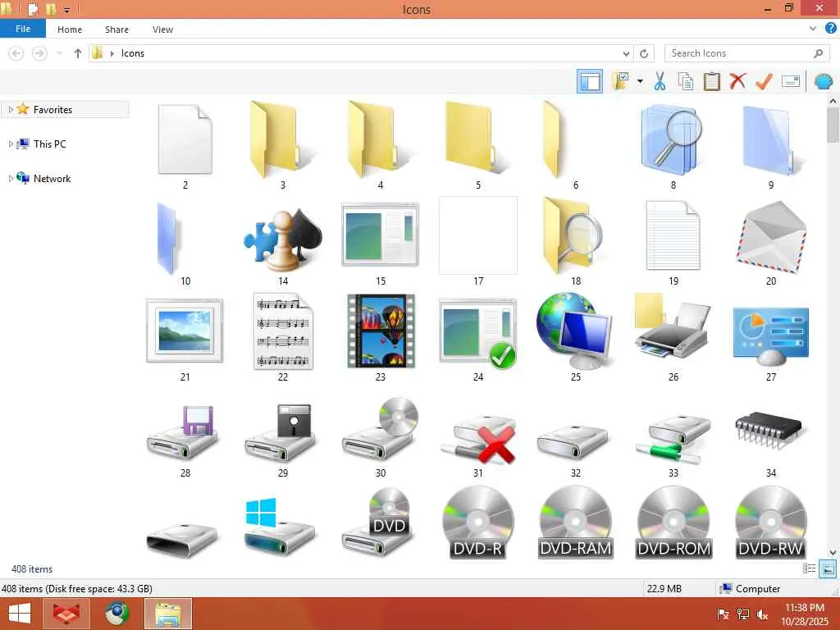This screenshot has width=840, height=630.
Task: Select the games icon labeled 14
Action: (x=283, y=239)
